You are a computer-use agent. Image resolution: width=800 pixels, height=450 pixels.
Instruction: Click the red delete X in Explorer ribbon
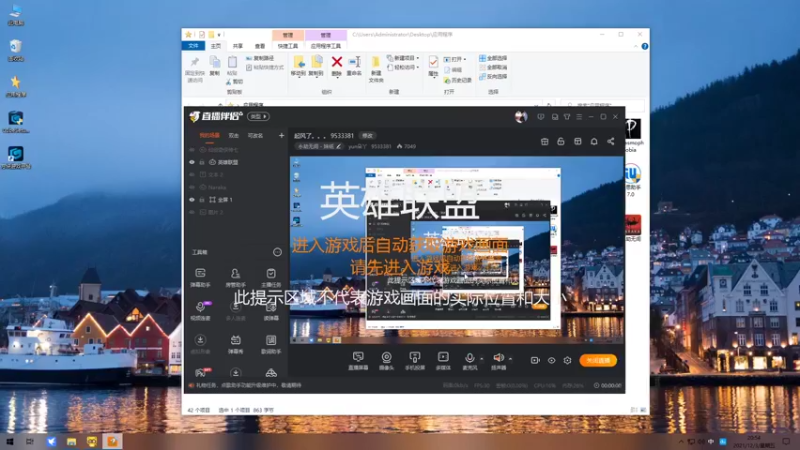pyautogui.click(x=337, y=62)
